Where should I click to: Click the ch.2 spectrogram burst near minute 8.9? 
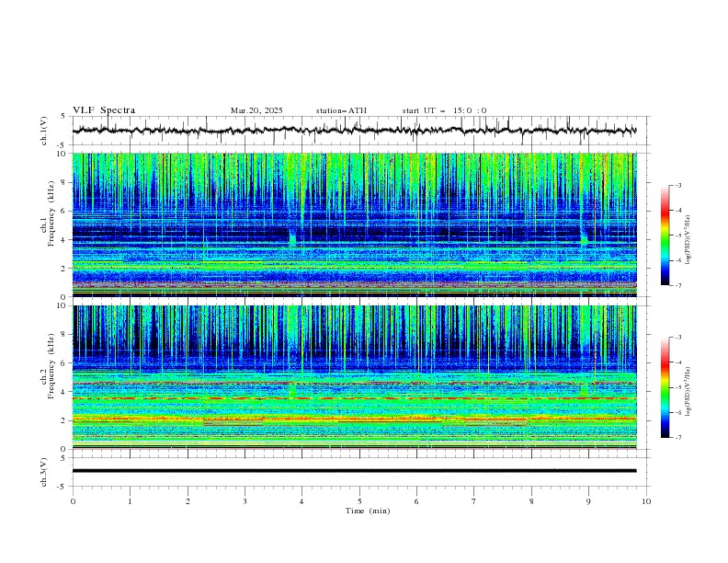584,389
